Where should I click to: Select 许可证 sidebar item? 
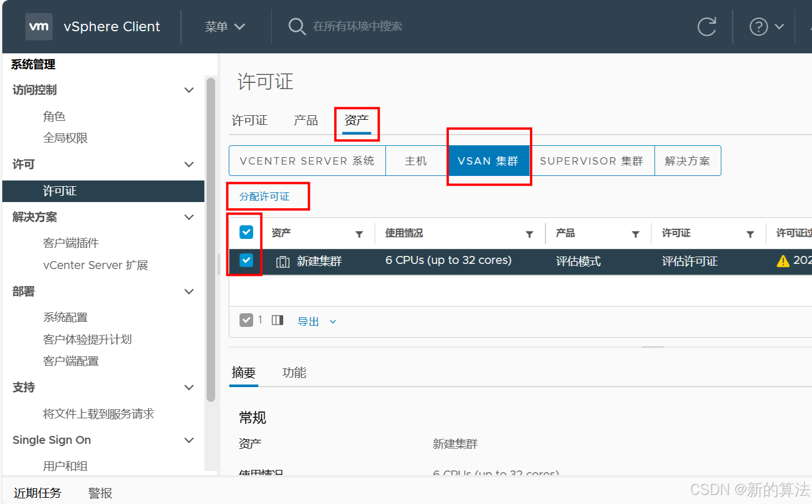[x=103, y=191]
